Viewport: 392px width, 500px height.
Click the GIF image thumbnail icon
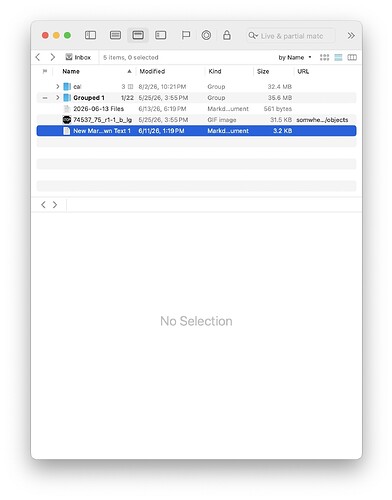(x=67, y=120)
